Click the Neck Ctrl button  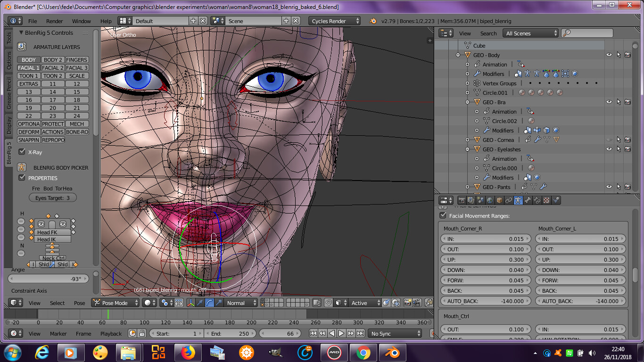pyautogui.click(x=53, y=258)
